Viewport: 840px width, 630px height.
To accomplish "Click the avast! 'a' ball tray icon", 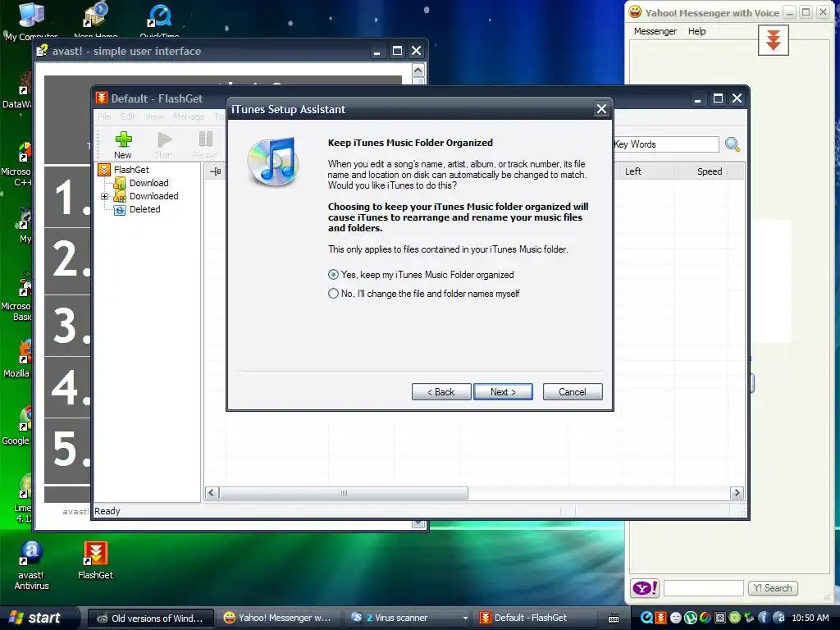I will pos(778,619).
